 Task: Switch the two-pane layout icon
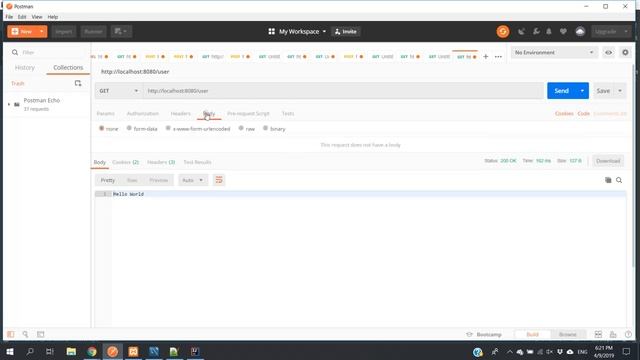click(598, 334)
